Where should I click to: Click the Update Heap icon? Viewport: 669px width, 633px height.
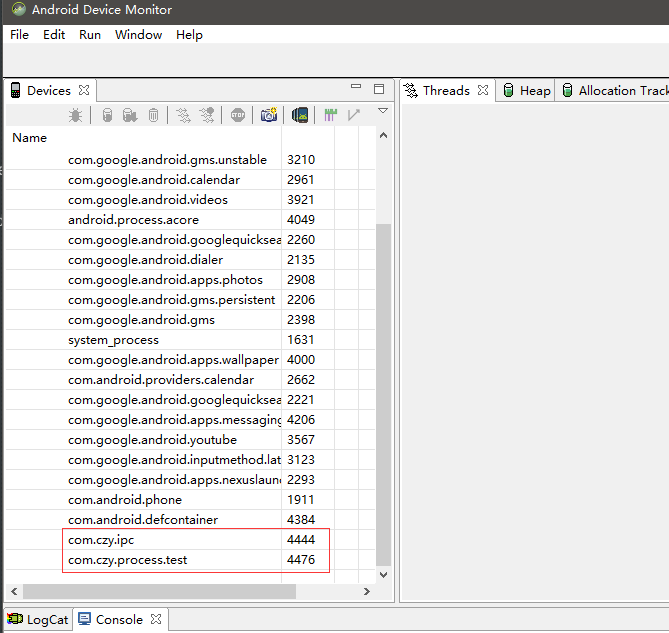pyautogui.click(x=107, y=115)
